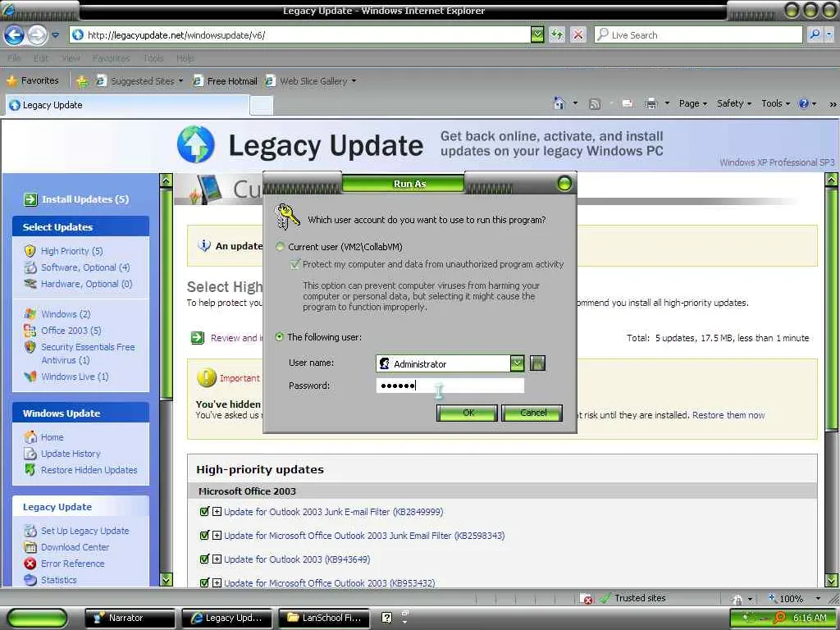Expand details for KB2598343 update
Screen dimensions: 840x630
217,535
